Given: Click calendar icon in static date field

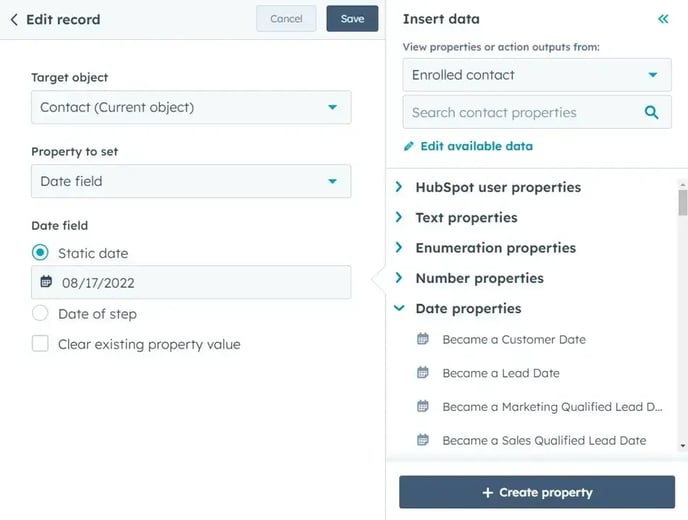Looking at the screenshot, I should pos(46,281).
